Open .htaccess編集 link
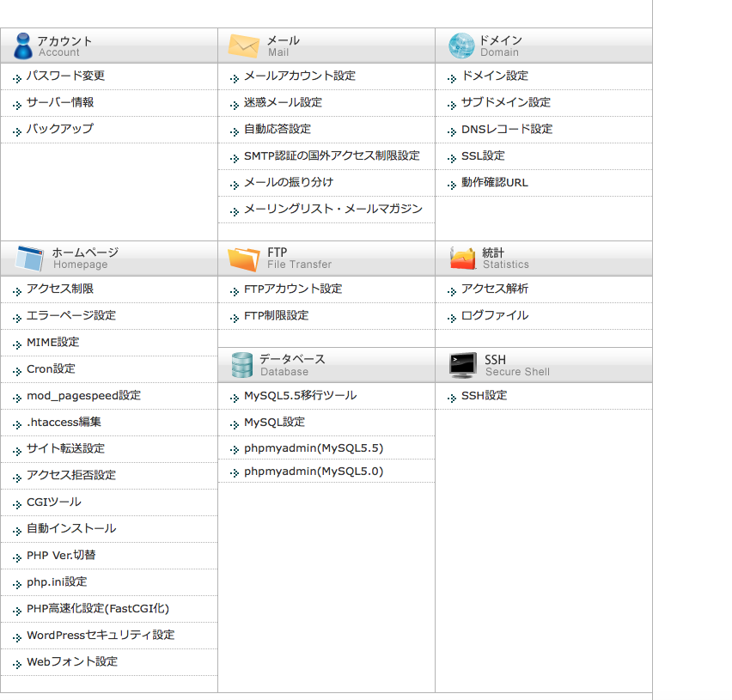732x700 pixels. coord(64,422)
